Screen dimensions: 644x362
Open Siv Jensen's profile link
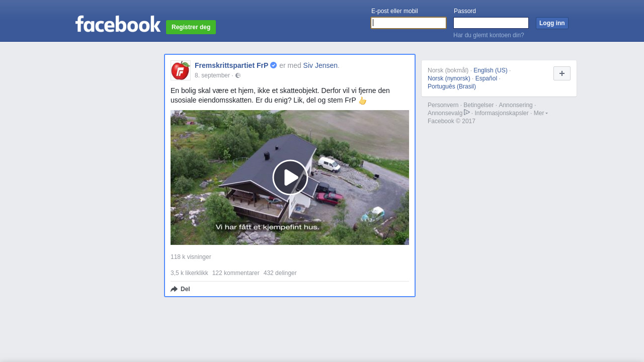[320, 65]
